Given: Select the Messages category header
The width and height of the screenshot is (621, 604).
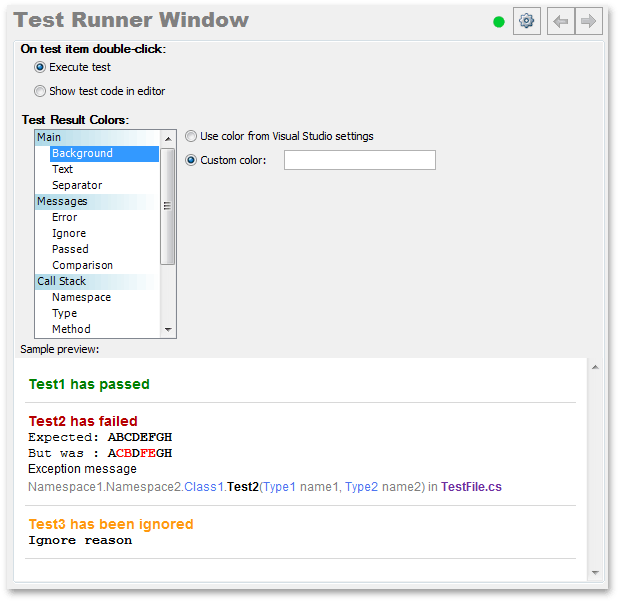Looking at the screenshot, I should point(97,202).
